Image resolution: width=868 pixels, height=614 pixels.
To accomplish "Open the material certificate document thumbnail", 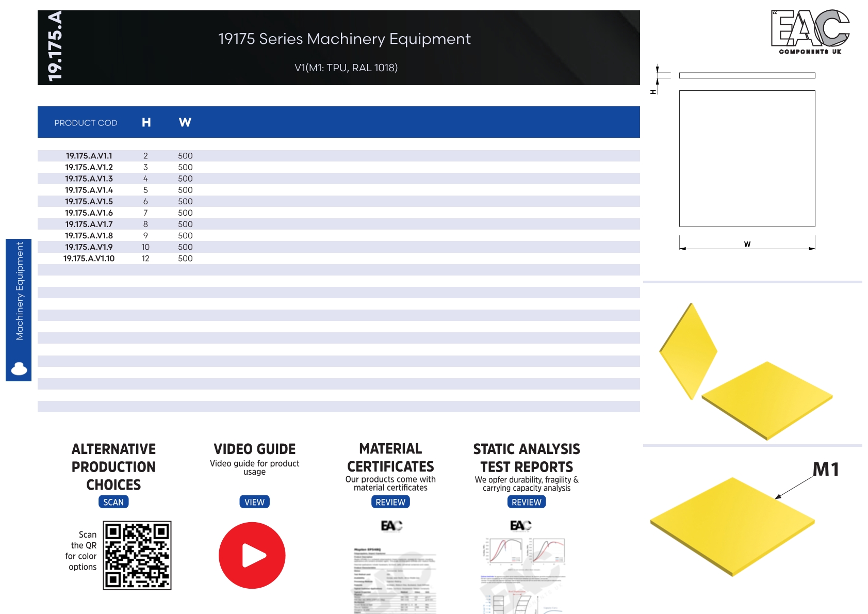I will coord(395,579).
